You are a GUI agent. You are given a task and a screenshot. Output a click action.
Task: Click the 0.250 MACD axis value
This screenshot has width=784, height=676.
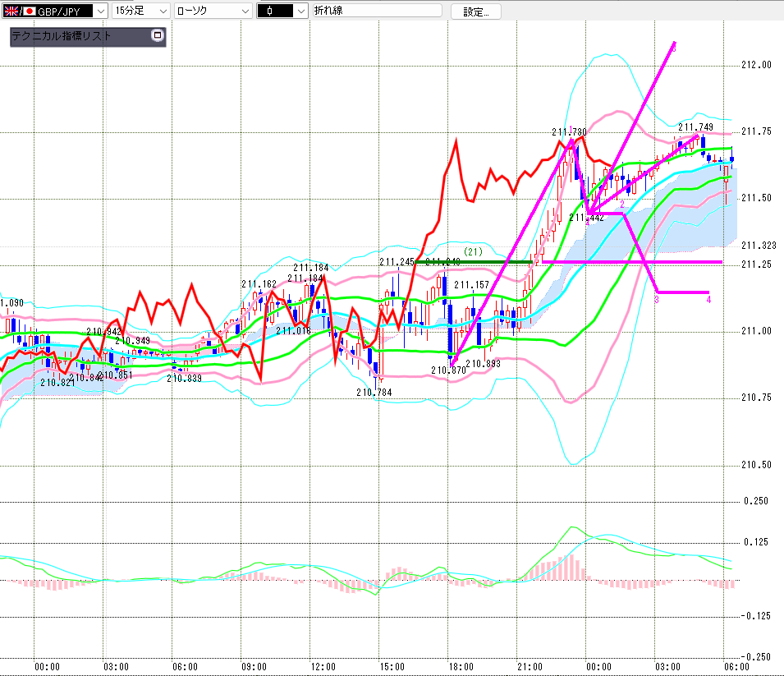[x=756, y=501]
